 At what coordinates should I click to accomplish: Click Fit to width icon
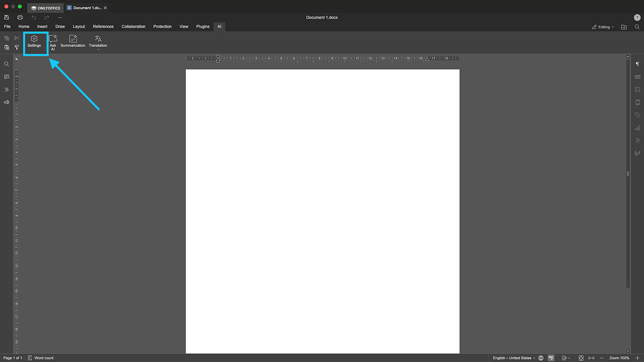[591, 358]
